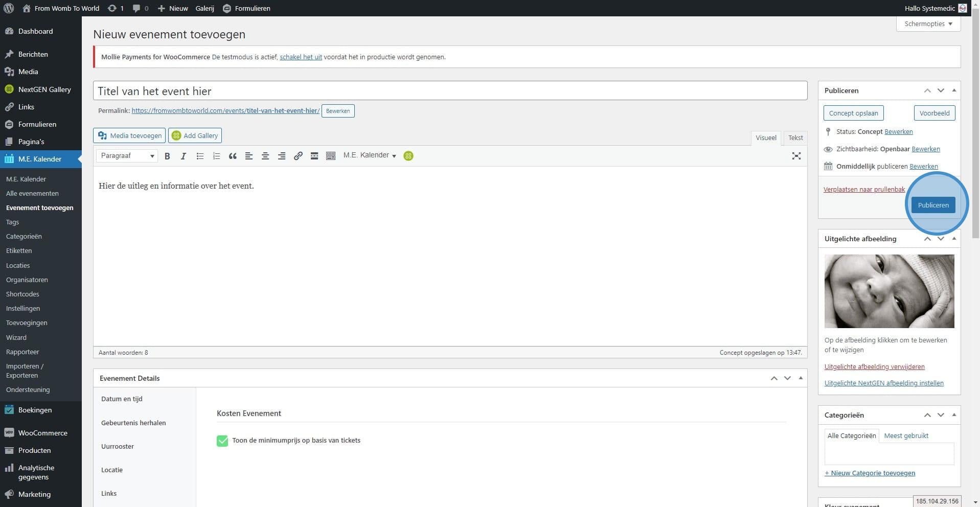980x507 pixels.
Task: Click the event title input field
Action: pyautogui.click(x=450, y=91)
